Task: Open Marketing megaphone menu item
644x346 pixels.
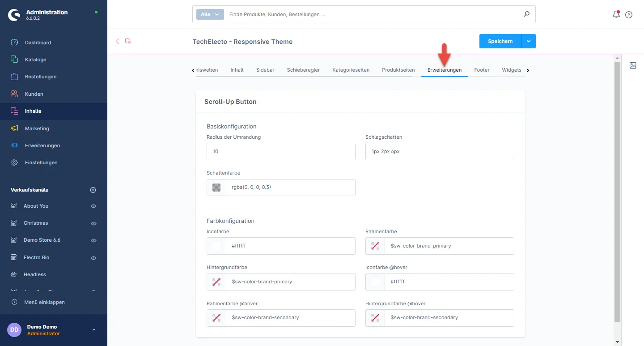Action: tap(37, 128)
